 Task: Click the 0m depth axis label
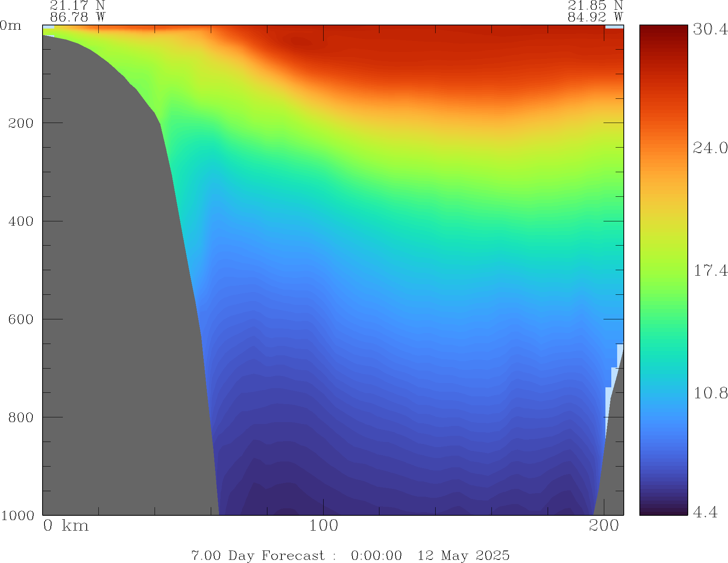[x=11, y=26]
